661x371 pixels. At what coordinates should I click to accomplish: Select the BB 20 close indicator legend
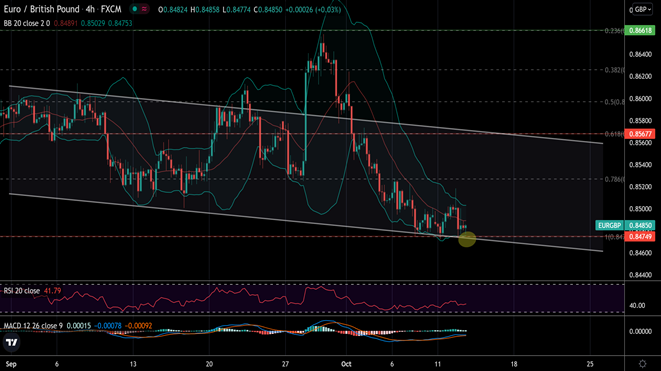tap(27, 23)
